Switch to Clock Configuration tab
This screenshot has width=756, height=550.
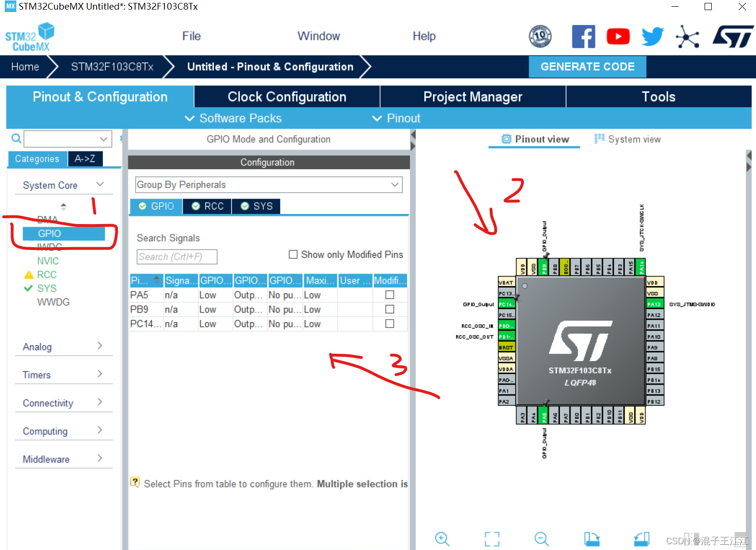(287, 97)
